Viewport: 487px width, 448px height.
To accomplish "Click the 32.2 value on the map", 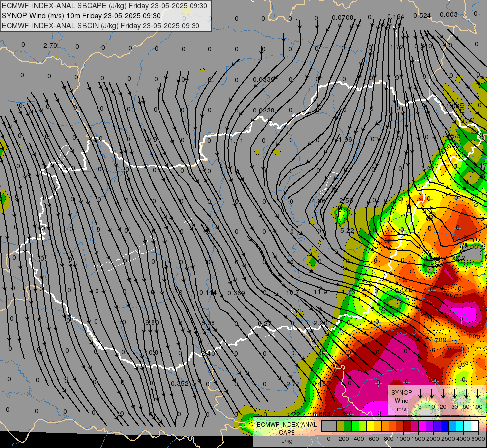I will point(458,258).
